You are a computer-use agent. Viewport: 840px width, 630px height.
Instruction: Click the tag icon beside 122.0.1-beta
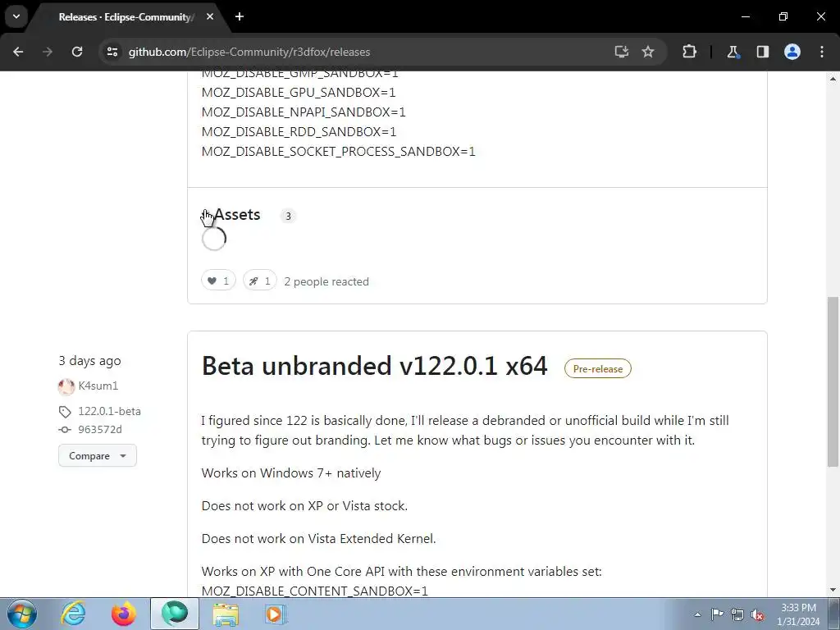(x=65, y=412)
